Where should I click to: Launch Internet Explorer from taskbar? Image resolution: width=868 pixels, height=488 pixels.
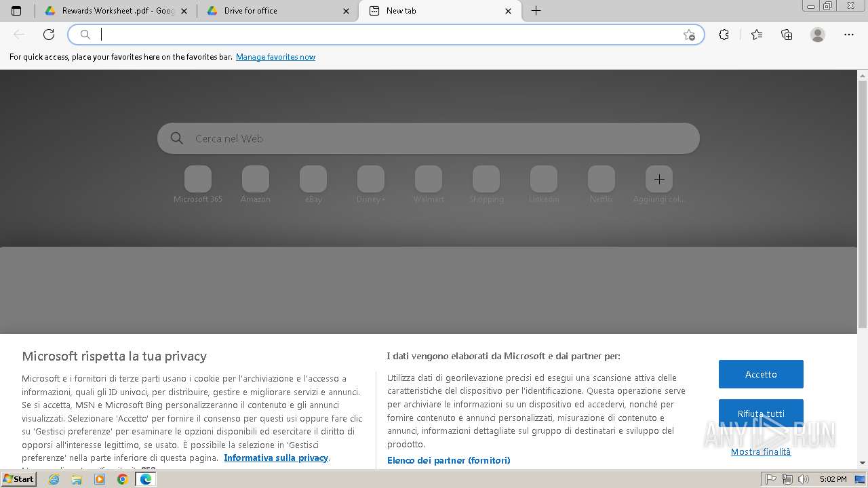54,479
